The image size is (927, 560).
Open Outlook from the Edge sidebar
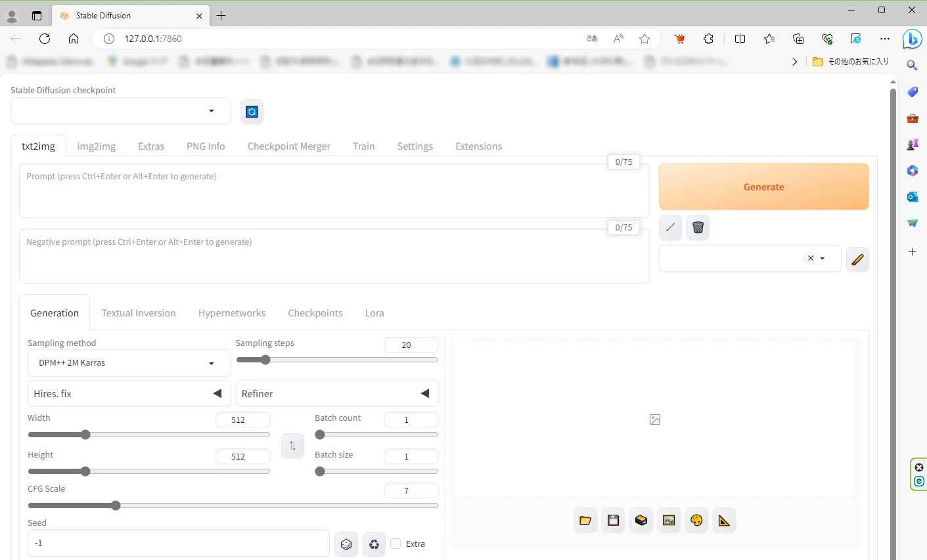coord(912,196)
